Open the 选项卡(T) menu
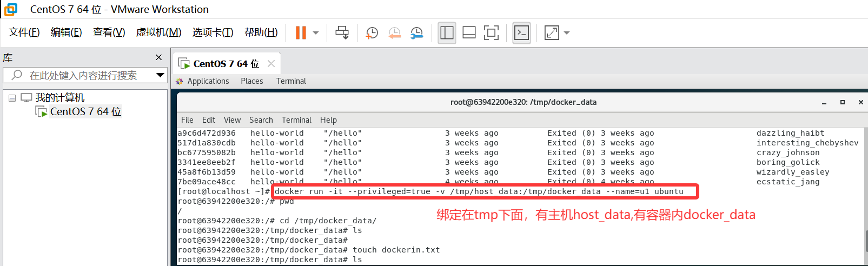The height and width of the screenshot is (266, 868). pyautogui.click(x=213, y=32)
